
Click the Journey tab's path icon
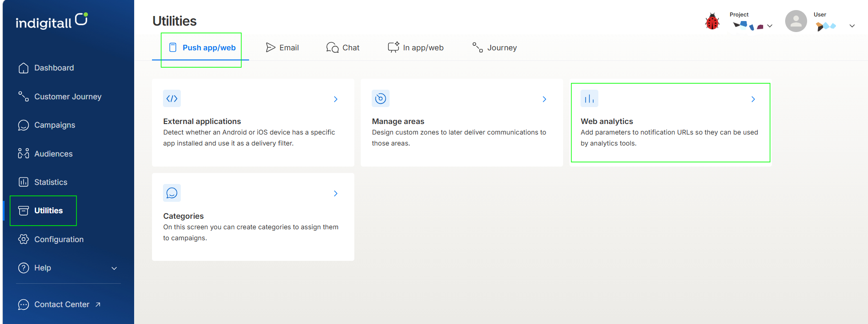477,47
